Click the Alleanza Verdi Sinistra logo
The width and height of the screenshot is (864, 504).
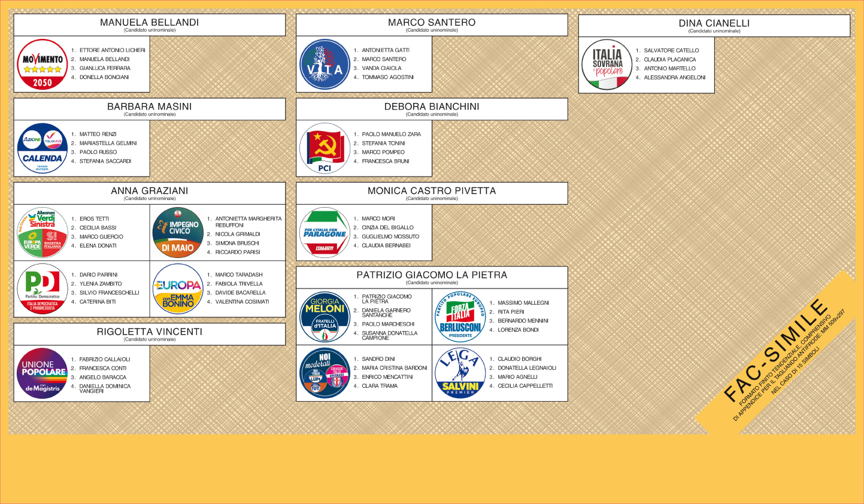42,233
